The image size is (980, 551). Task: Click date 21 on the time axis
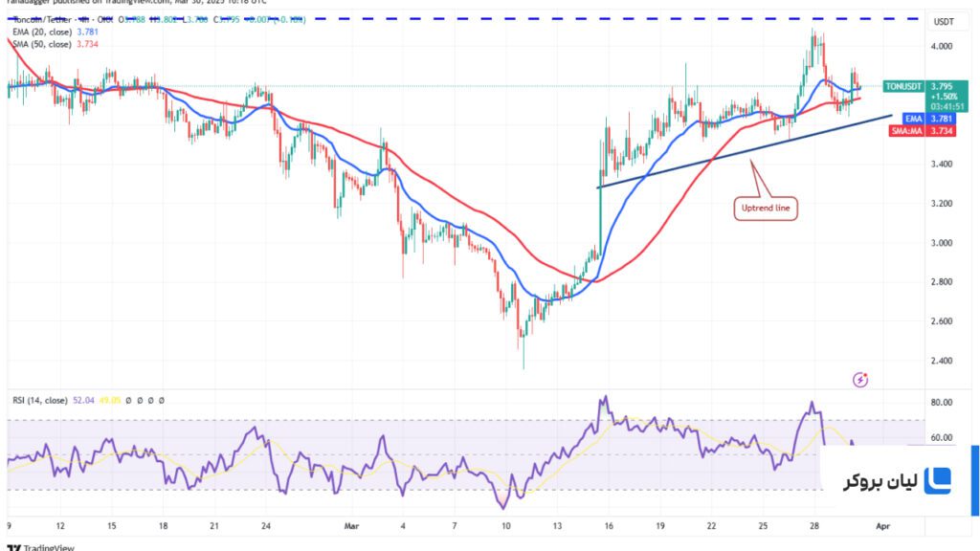214,526
